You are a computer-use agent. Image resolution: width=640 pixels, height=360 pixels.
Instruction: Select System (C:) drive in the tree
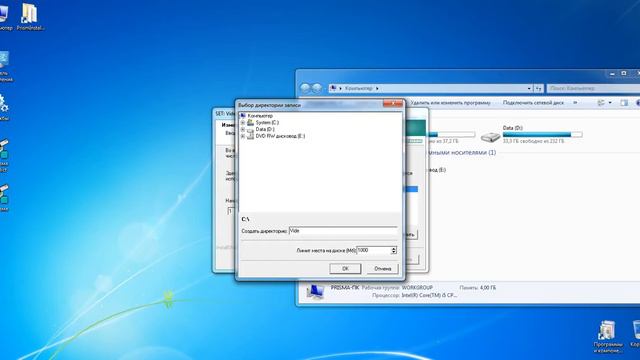(267, 122)
